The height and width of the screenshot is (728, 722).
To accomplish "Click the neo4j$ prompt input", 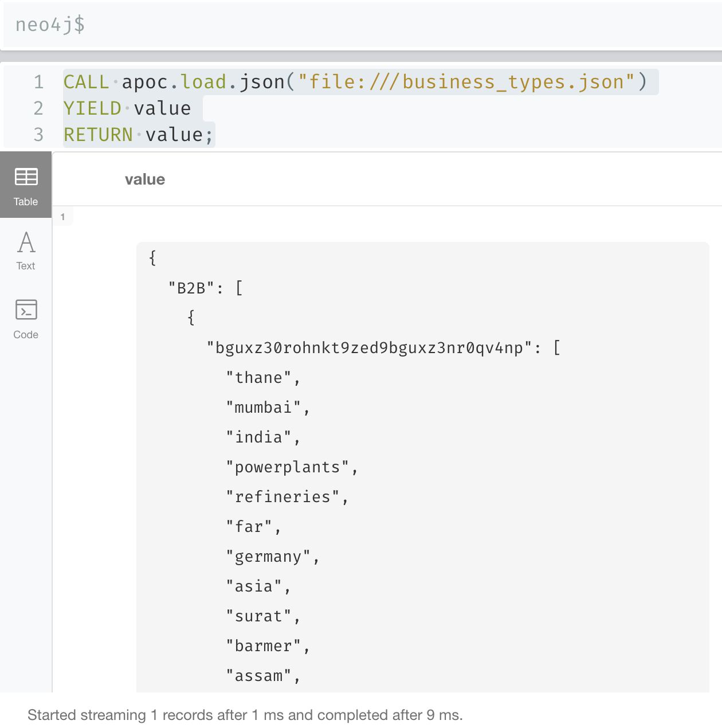I will (362, 25).
